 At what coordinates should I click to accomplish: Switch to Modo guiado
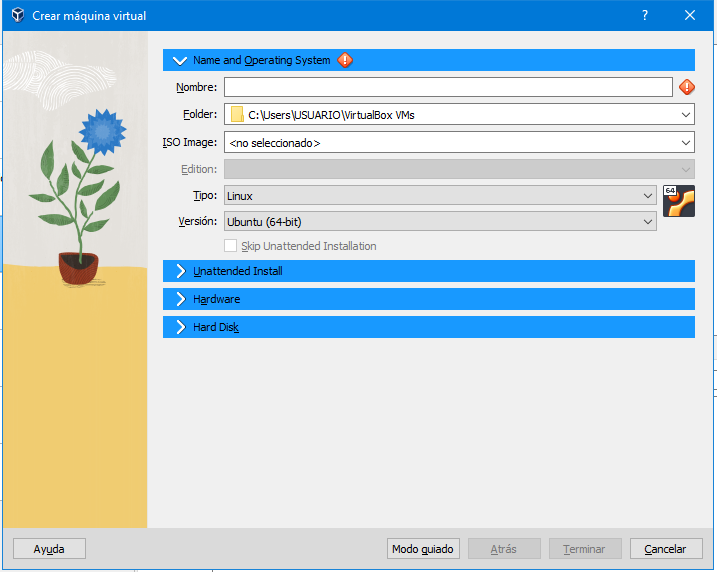(423, 549)
